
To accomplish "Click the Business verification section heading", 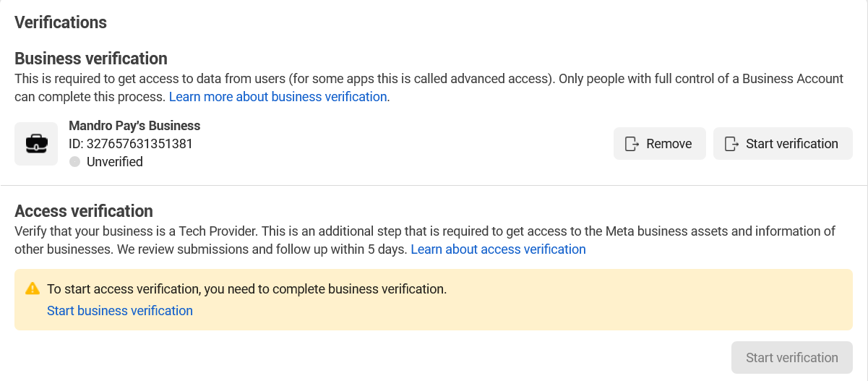I will coord(91,59).
